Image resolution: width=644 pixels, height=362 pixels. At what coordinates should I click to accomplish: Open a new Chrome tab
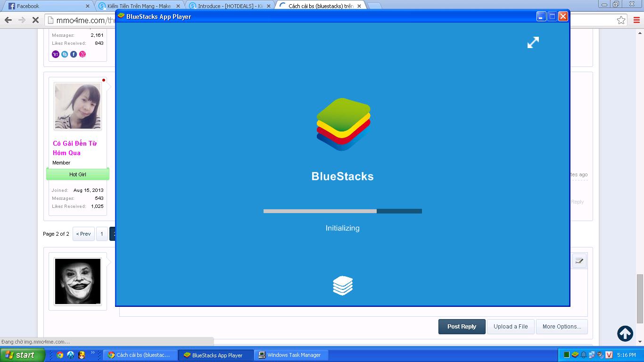coord(374,6)
